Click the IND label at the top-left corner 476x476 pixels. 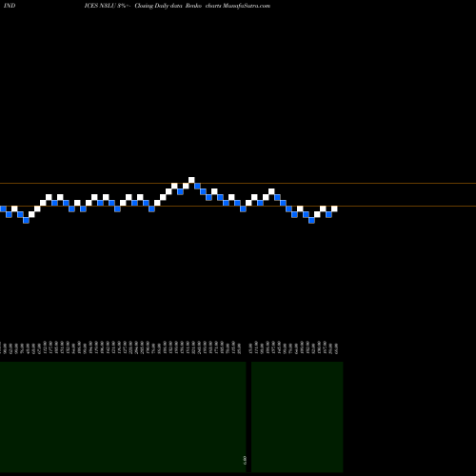[x=10, y=6]
